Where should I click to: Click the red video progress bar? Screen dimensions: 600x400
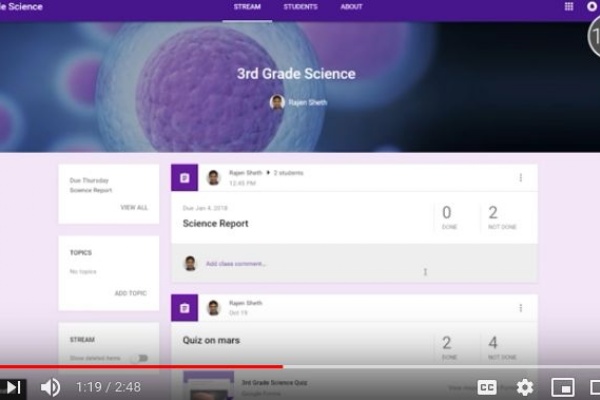click(141, 367)
